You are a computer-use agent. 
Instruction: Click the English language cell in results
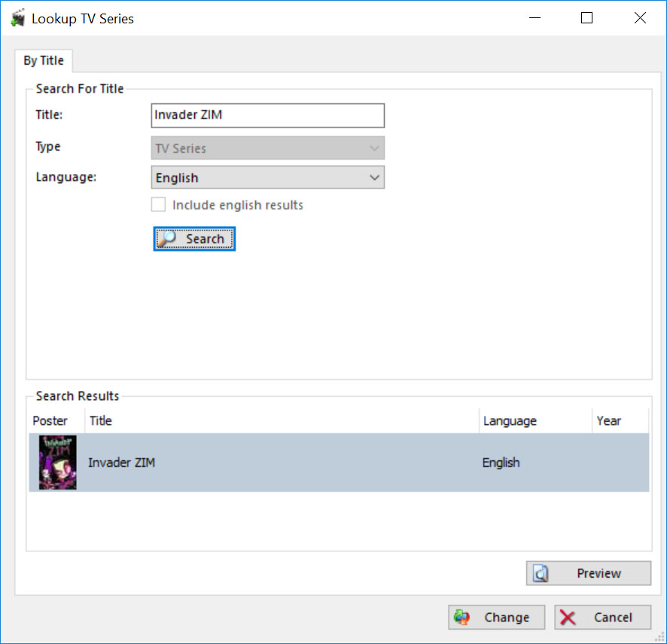click(x=501, y=462)
